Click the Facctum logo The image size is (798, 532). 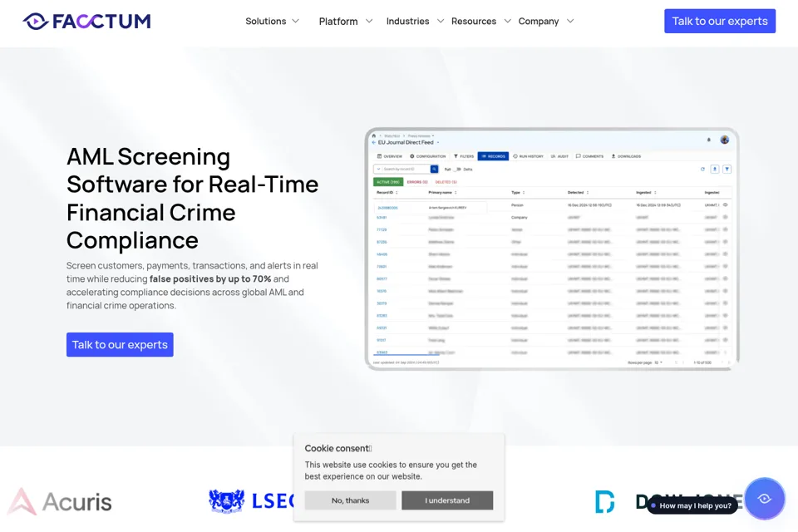coord(86,21)
